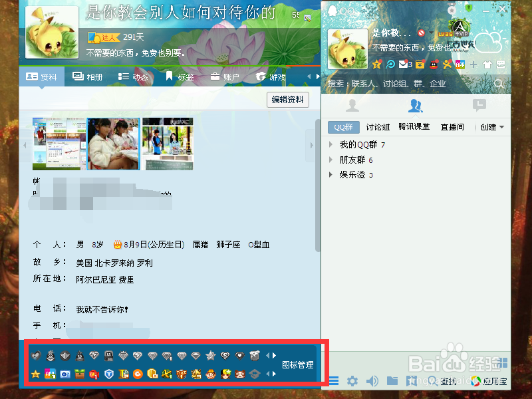Open the online status dropdown arrow

[431, 33]
